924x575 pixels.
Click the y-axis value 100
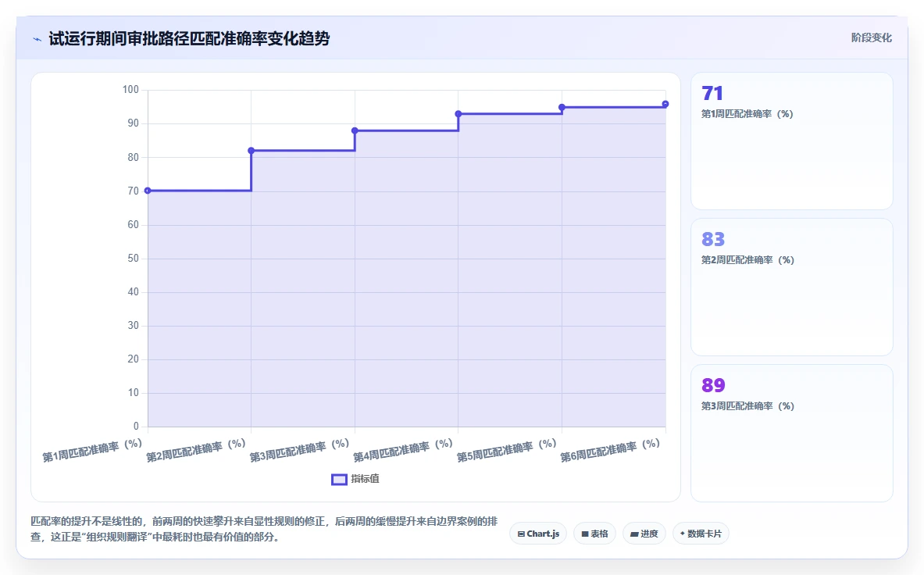coord(130,90)
